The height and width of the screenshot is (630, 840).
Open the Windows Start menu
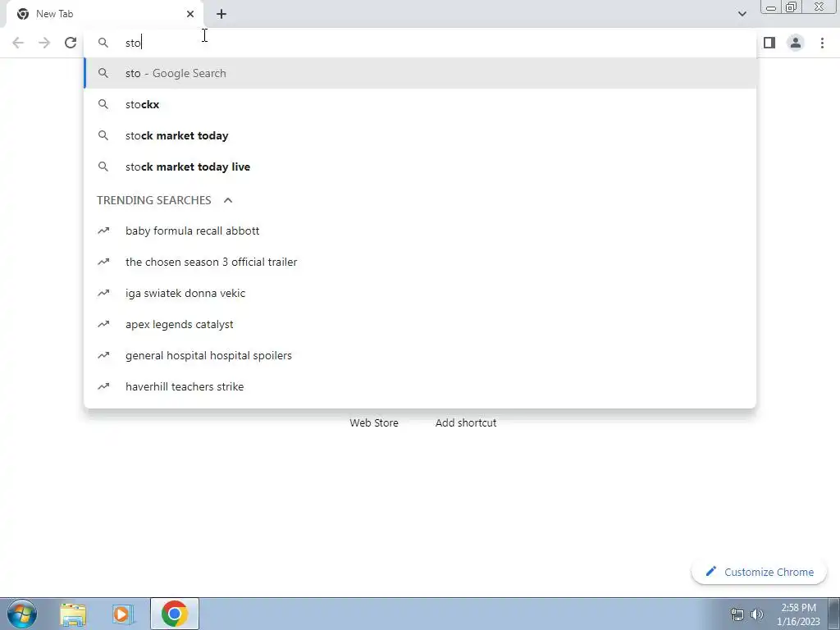[22, 614]
